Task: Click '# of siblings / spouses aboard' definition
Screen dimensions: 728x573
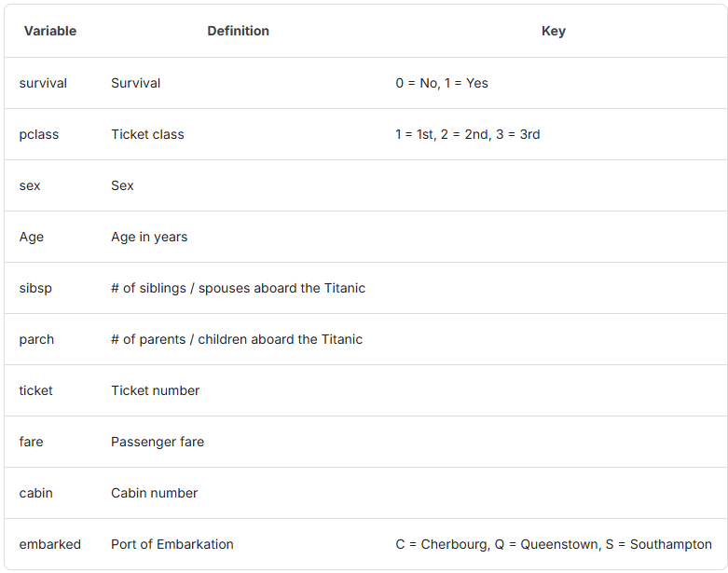Action: 239,288
